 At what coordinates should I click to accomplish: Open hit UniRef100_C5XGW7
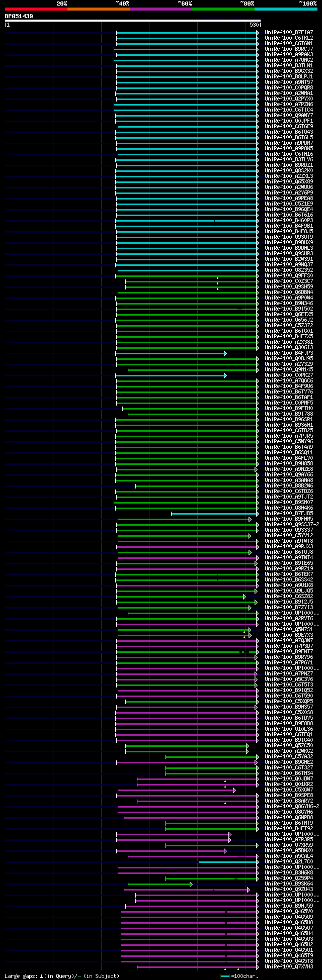pos(289,790)
